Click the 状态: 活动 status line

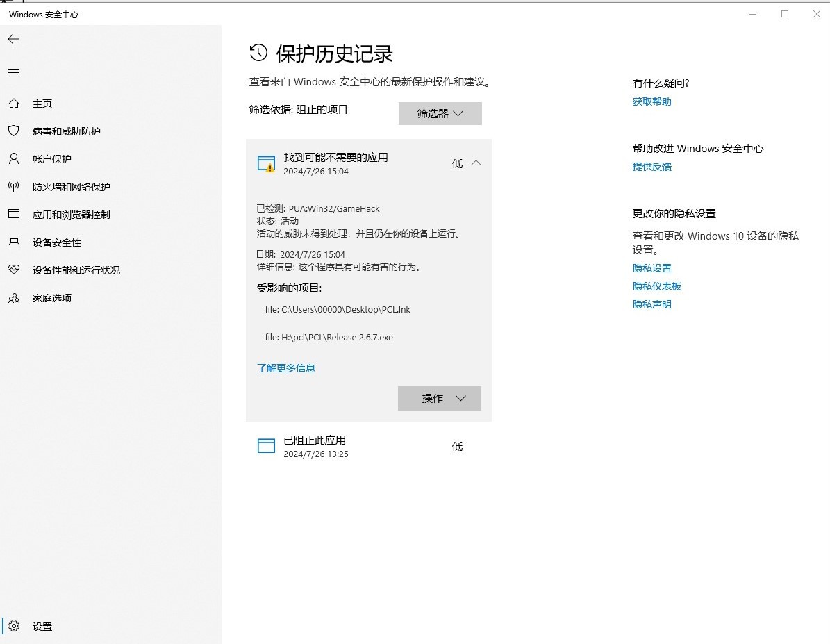click(277, 221)
